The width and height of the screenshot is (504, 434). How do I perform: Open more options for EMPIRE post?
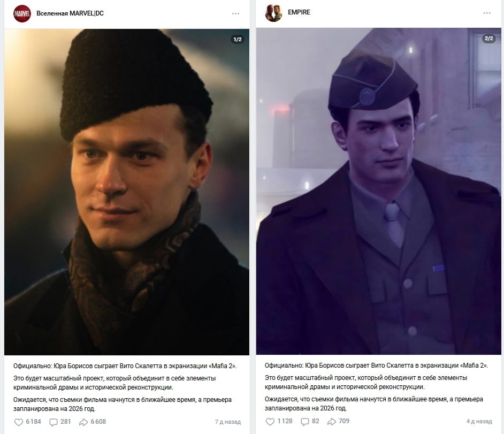click(x=487, y=13)
